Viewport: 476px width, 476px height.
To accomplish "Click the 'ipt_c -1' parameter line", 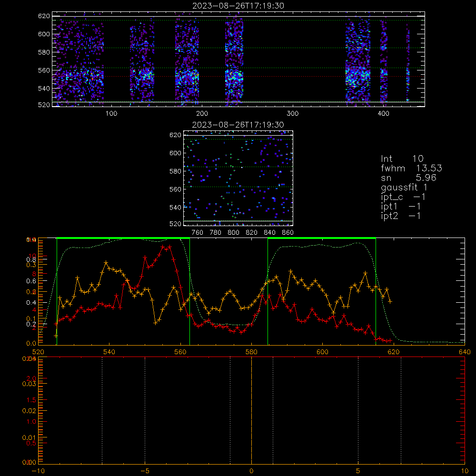I will pos(403,197).
